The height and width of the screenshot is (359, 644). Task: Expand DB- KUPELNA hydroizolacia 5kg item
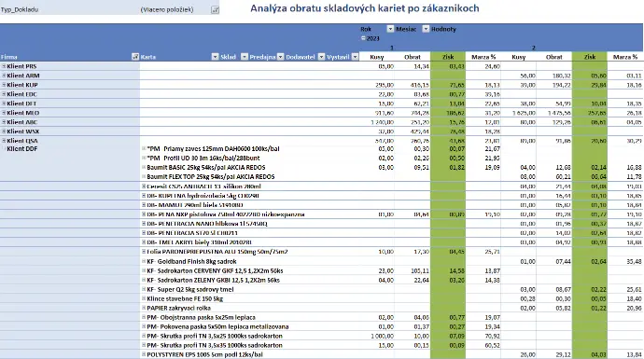144,196
